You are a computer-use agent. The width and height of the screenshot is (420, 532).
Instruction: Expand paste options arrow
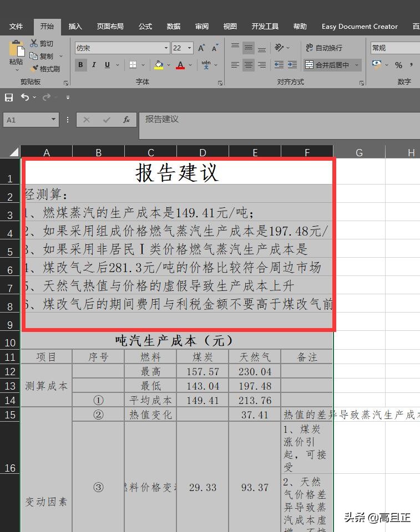pyautogui.click(x=17, y=70)
